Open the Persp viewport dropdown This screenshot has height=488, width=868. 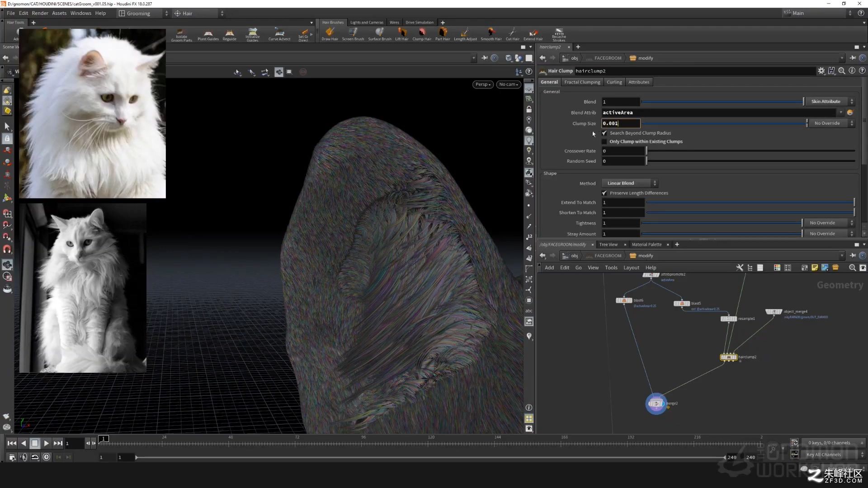(x=483, y=84)
